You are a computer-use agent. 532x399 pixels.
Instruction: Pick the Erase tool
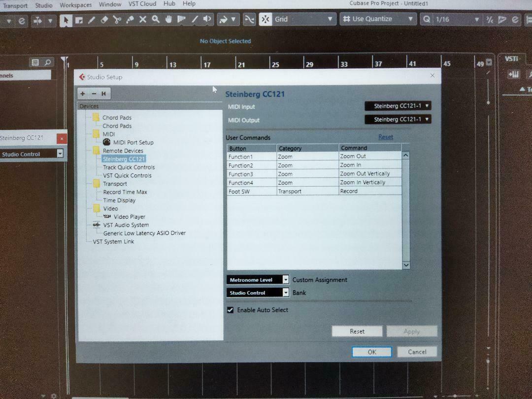(x=103, y=19)
